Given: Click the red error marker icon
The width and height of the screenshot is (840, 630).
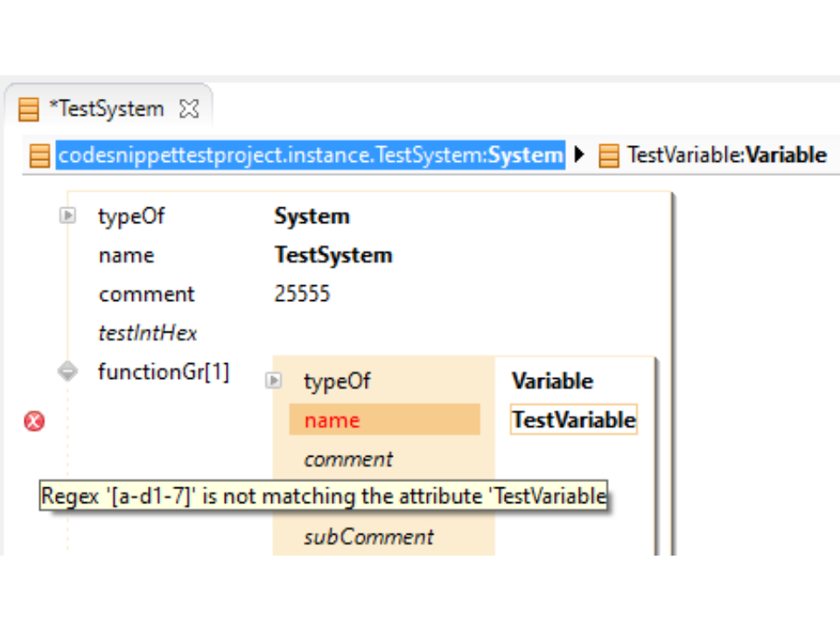Looking at the screenshot, I should pos(34,422).
